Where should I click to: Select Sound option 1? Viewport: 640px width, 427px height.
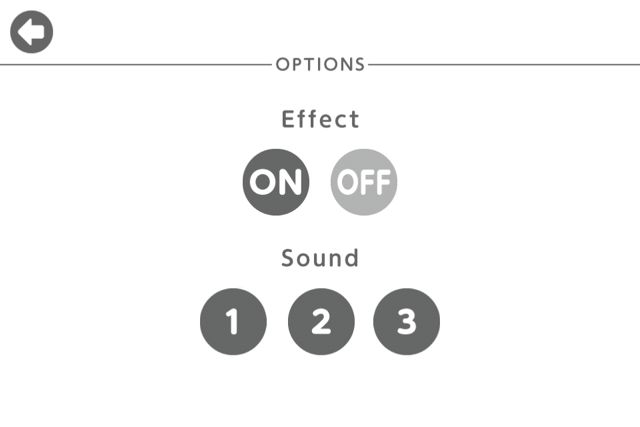pyautogui.click(x=233, y=322)
